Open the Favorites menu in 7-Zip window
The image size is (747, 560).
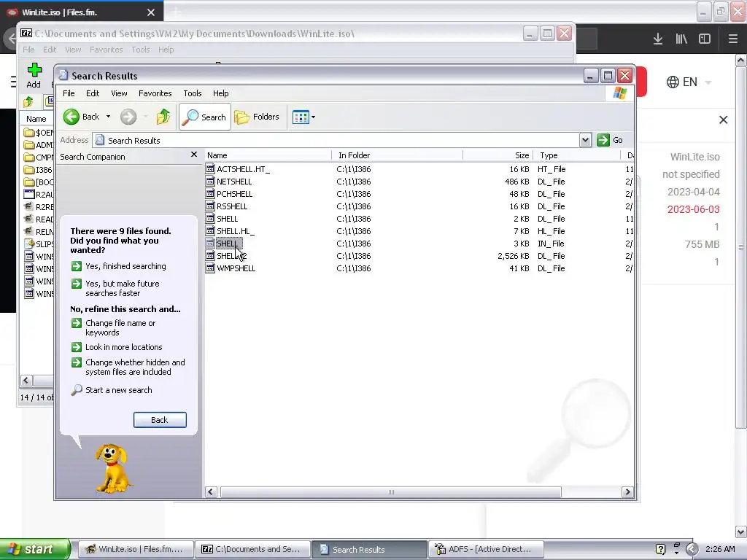(106, 50)
